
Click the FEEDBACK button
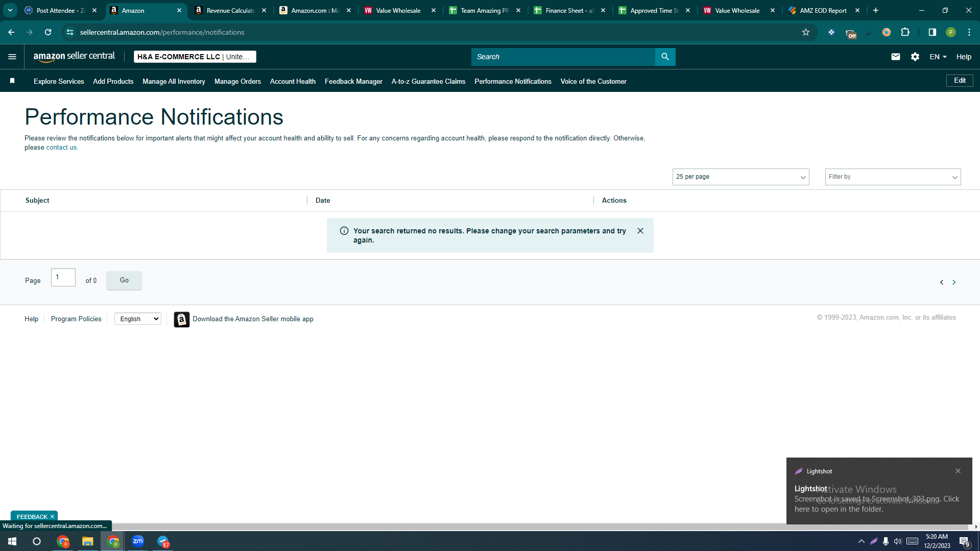[32, 517]
